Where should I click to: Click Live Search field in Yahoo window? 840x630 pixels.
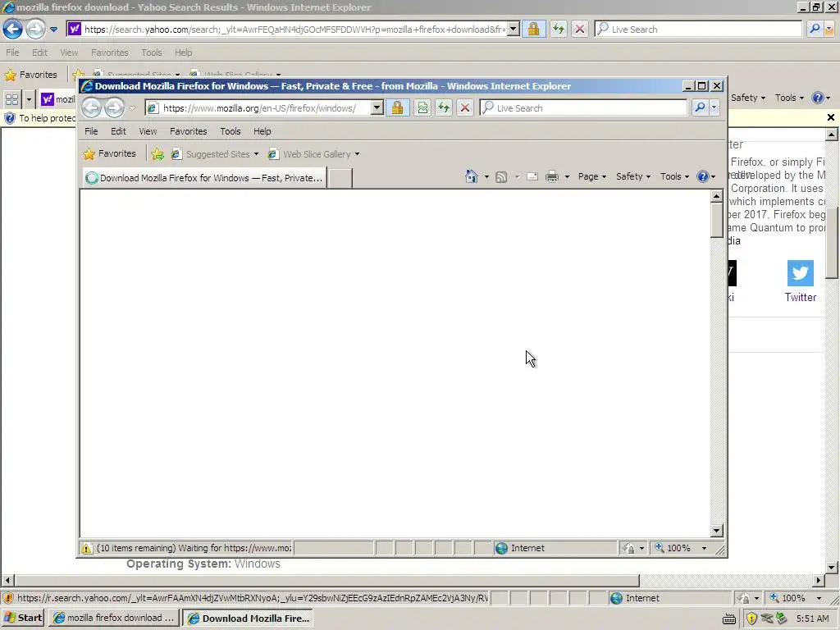[x=699, y=30]
